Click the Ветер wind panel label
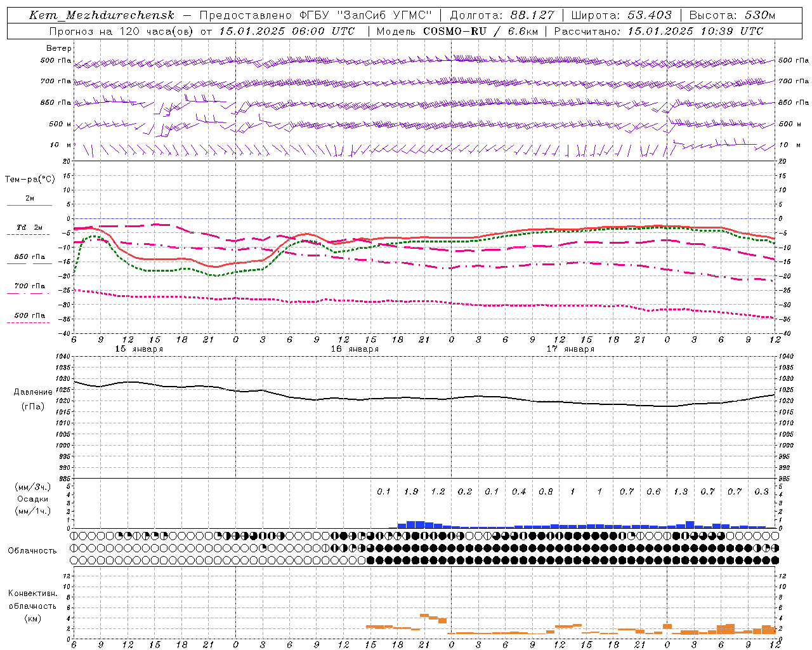The width and height of the screenshot is (812, 650). 59,48
